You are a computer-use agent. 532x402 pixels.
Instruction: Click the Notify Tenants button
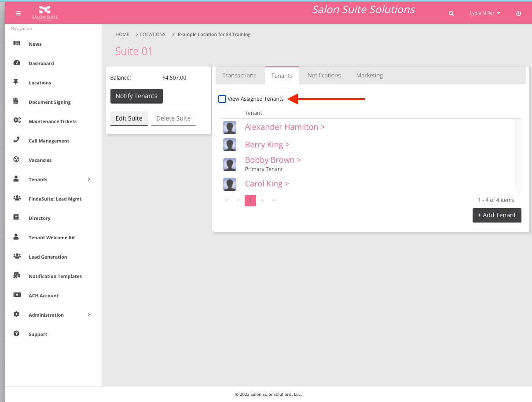tap(136, 96)
